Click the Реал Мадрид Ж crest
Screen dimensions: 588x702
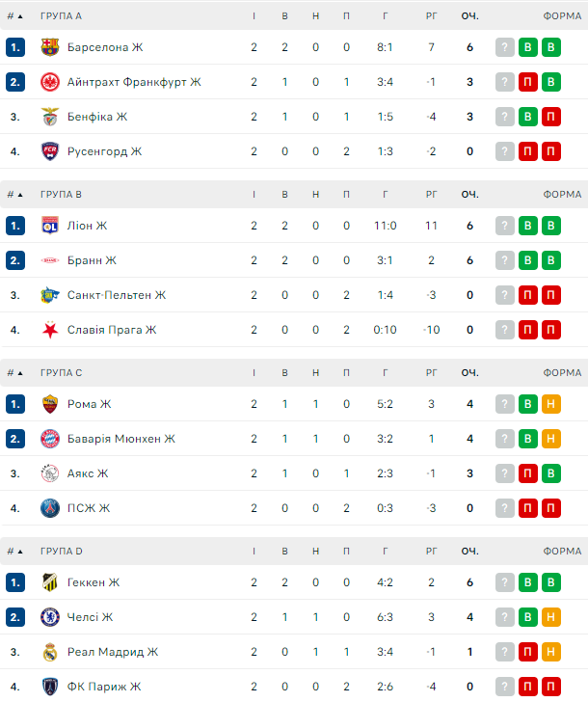tap(50, 652)
